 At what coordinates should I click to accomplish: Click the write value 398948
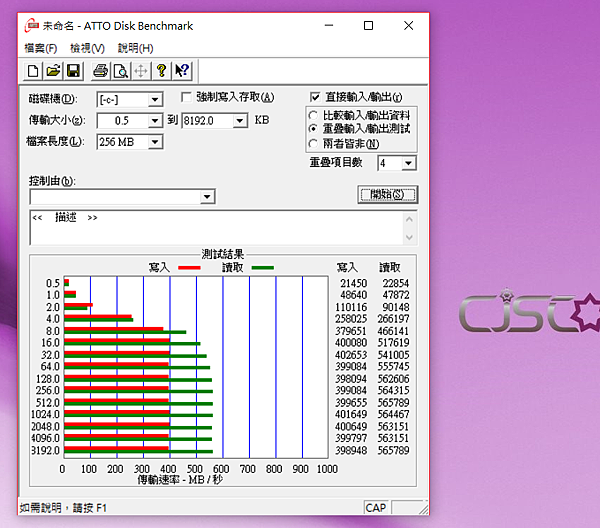coord(351,450)
